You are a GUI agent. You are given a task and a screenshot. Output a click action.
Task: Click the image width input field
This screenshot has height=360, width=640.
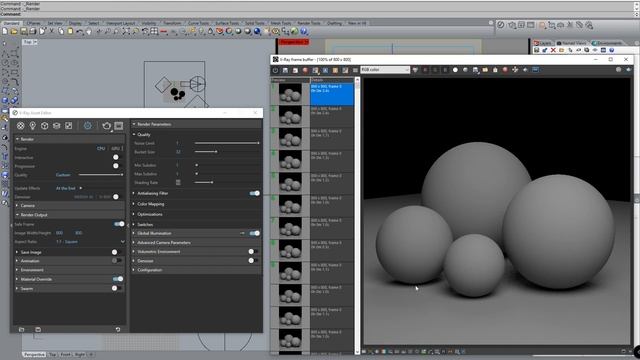[60, 233]
